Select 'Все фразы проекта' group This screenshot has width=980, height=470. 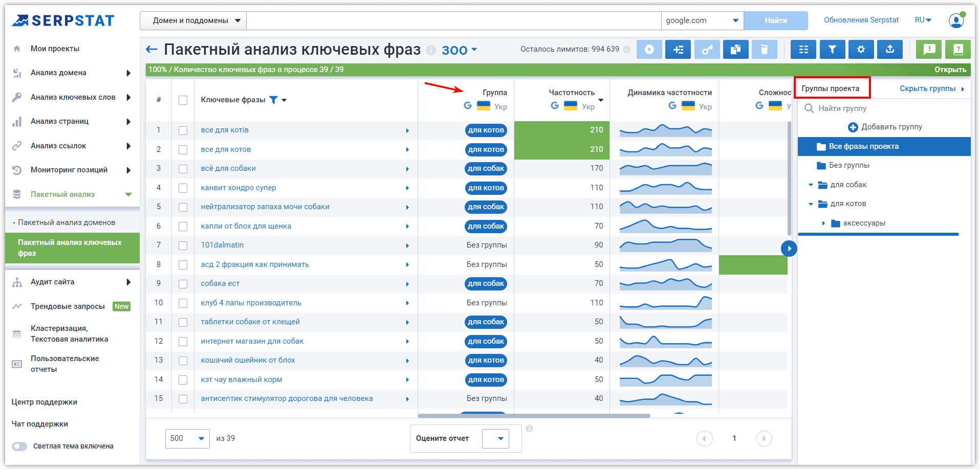coord(884,147)
